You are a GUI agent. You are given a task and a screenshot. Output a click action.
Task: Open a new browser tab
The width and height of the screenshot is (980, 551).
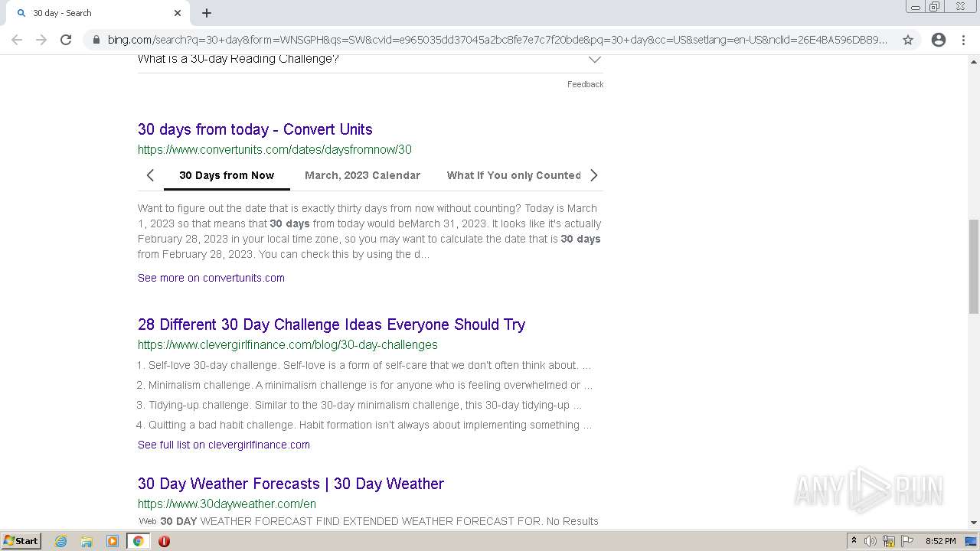[x=207, y=13]
